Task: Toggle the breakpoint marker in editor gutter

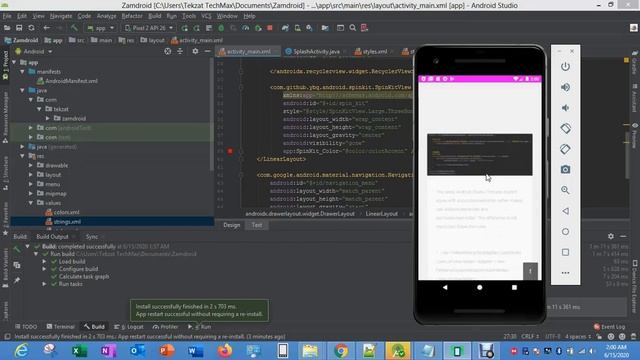Action: tap(230, 151)
